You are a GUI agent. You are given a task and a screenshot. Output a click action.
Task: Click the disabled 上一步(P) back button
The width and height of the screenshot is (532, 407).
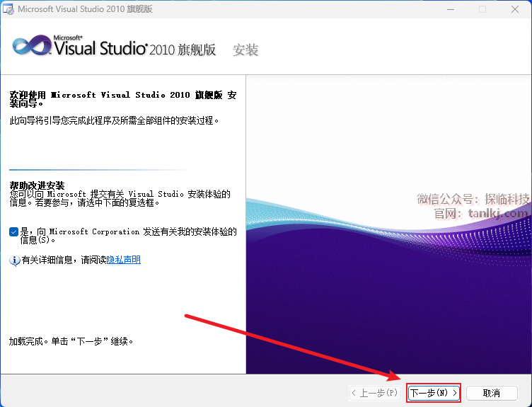click(375, 392)
